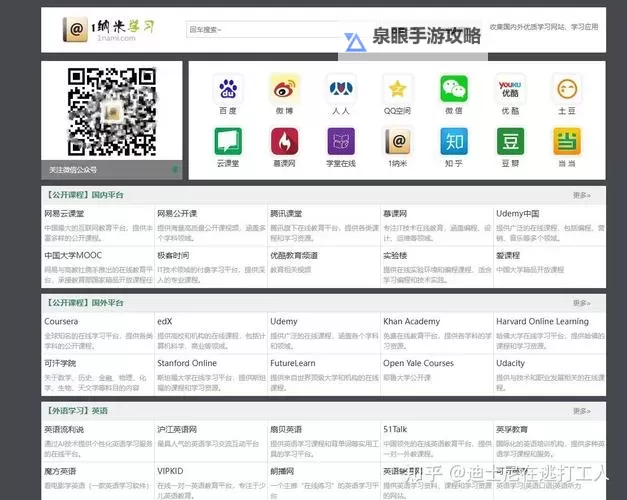Screen dimensions: 627x500
Task: Open the 学堂在线 purple icon
Action: click(341, 141)
